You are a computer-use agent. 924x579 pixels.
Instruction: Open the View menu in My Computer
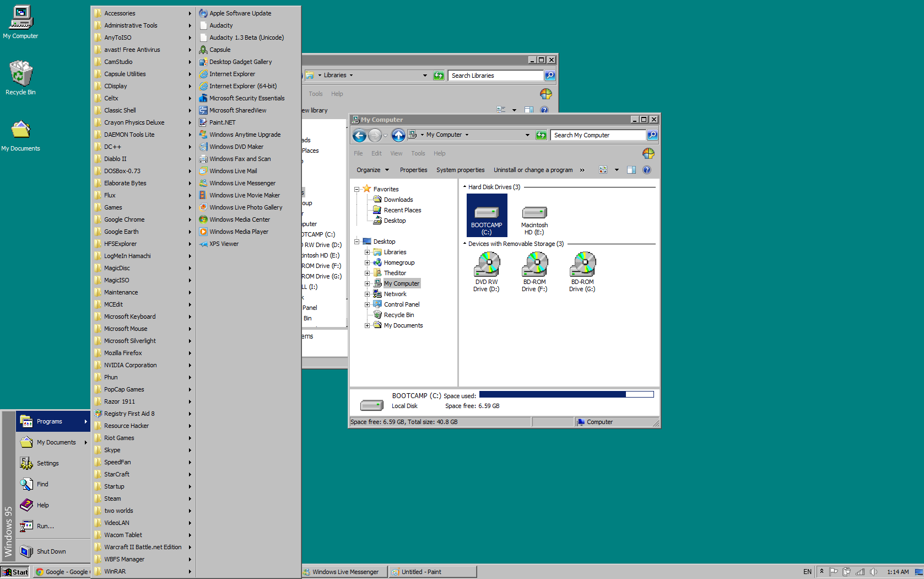click(x=396, y=153)
